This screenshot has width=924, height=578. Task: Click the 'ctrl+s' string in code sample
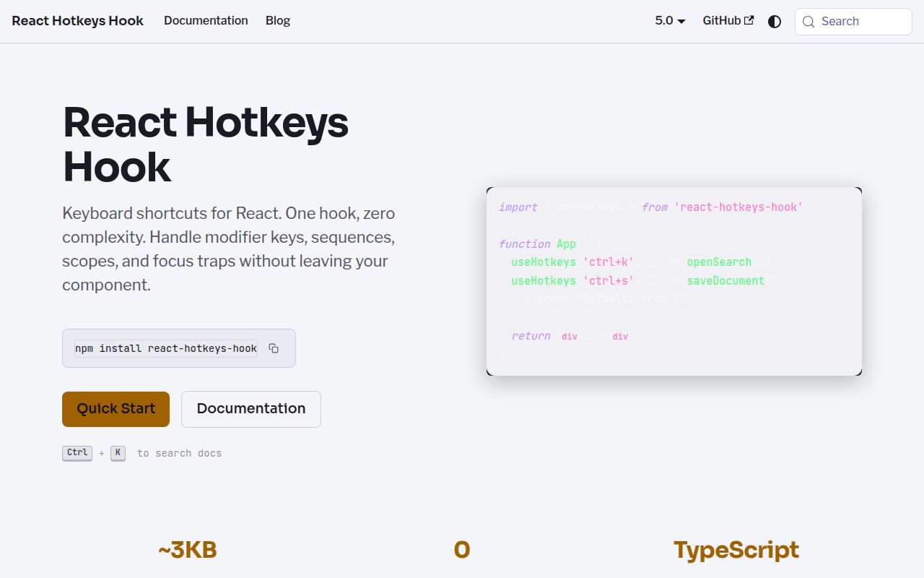tap(609, 281)
